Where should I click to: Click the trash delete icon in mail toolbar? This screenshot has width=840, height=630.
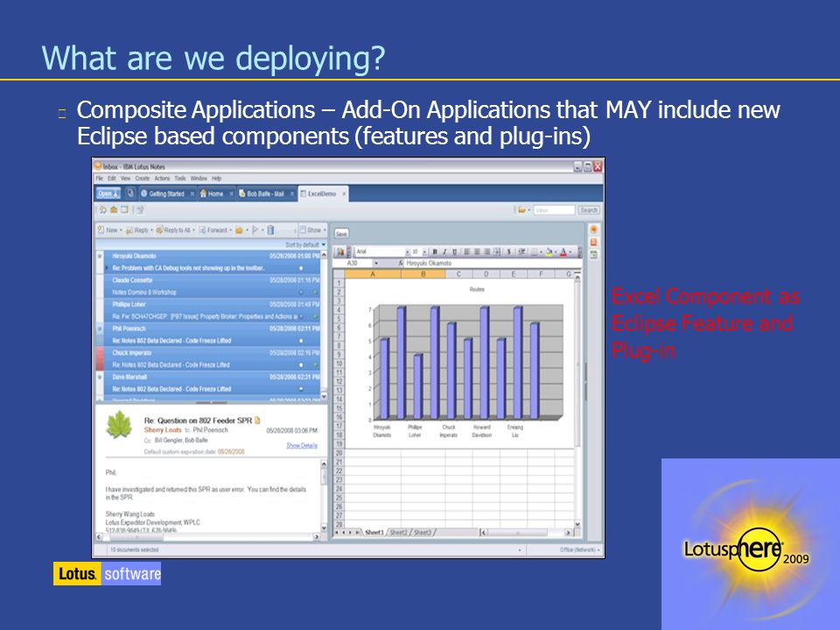tap(270, 230)
